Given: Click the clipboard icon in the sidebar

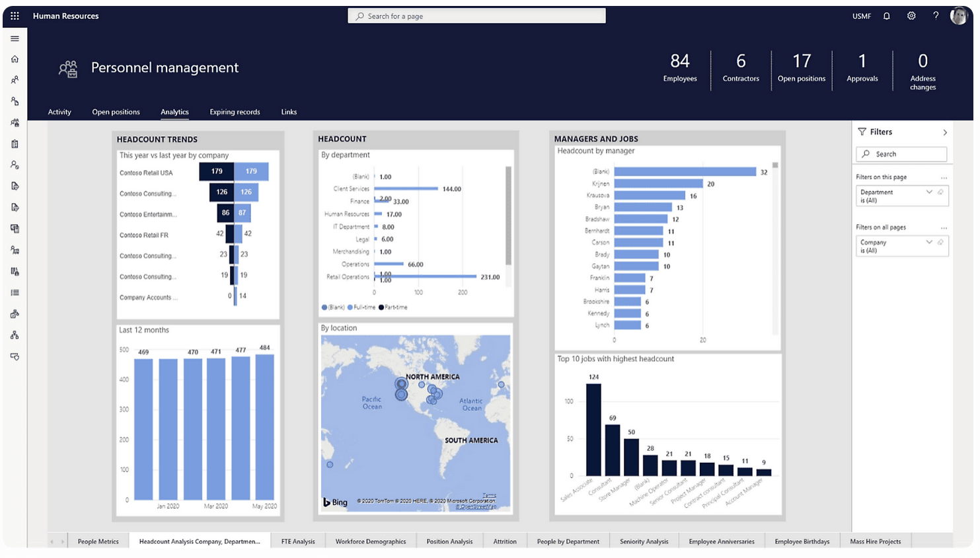Looking at the screenshot, I should (x=15, y=144).
